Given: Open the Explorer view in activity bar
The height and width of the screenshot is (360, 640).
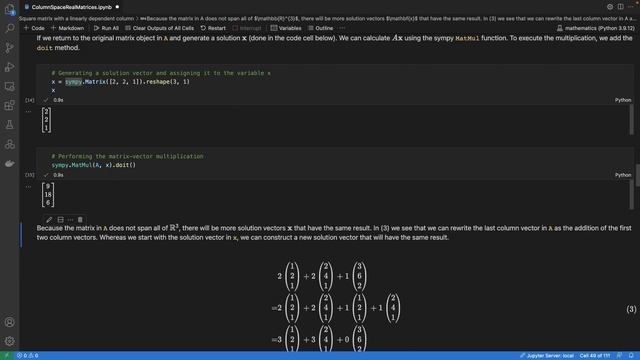Looking at the screenshot, I should 9,9.
